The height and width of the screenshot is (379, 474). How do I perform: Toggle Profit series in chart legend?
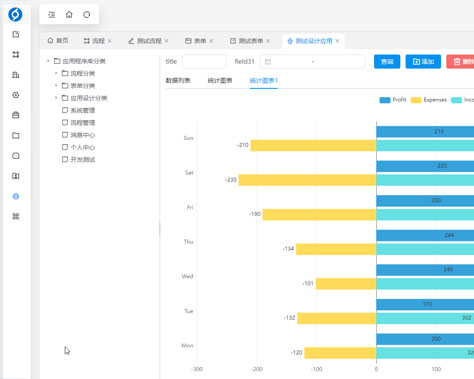[x=393, y=100]
